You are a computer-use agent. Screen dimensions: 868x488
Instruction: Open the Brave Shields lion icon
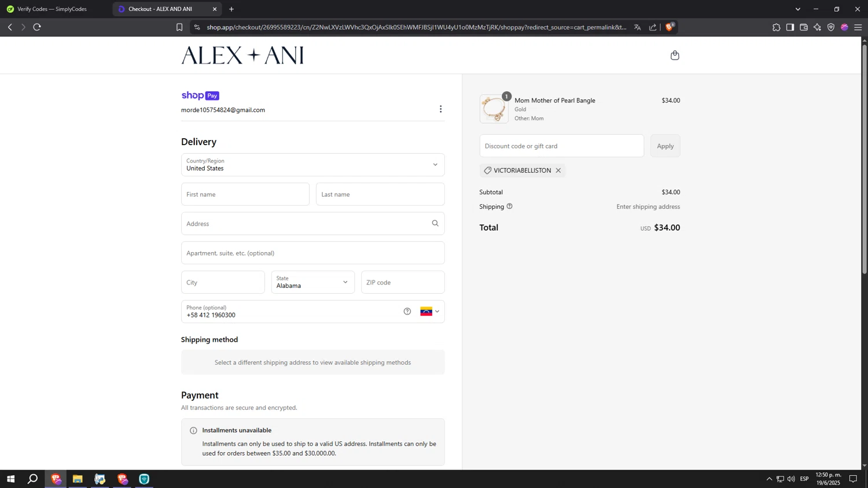[x=670, y=27]
